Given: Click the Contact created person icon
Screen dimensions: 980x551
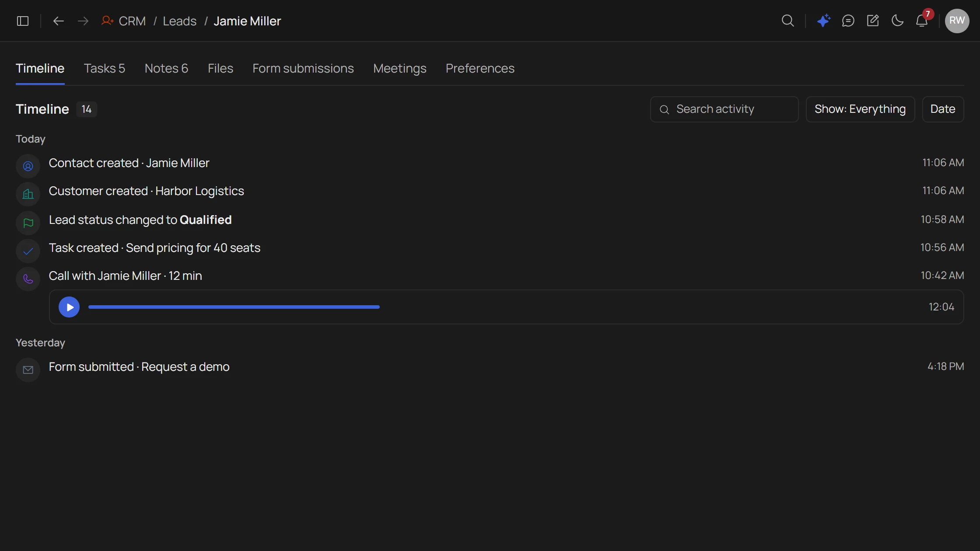Looking at the screenshot, I should click(28, 166).
